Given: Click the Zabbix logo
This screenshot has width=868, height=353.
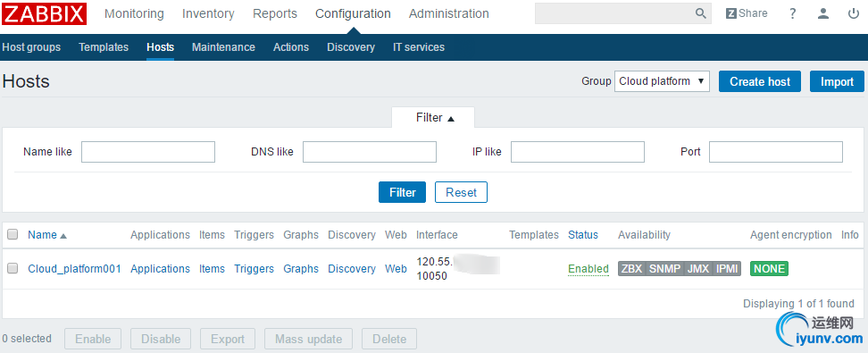Looking at the screenshot, I should pos(44,13).
